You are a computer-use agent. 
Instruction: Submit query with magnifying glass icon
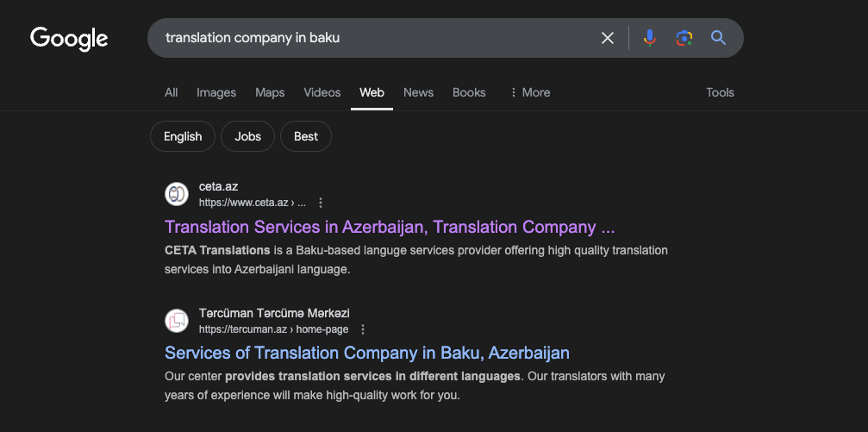pyautogui.click(x=718, y=38)
